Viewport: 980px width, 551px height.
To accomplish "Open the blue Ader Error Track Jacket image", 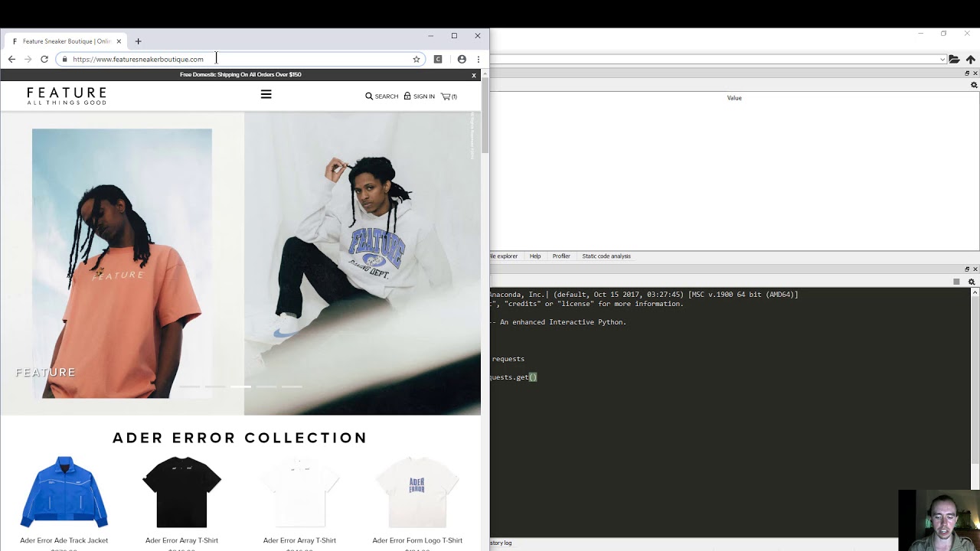I will point(64,492).
